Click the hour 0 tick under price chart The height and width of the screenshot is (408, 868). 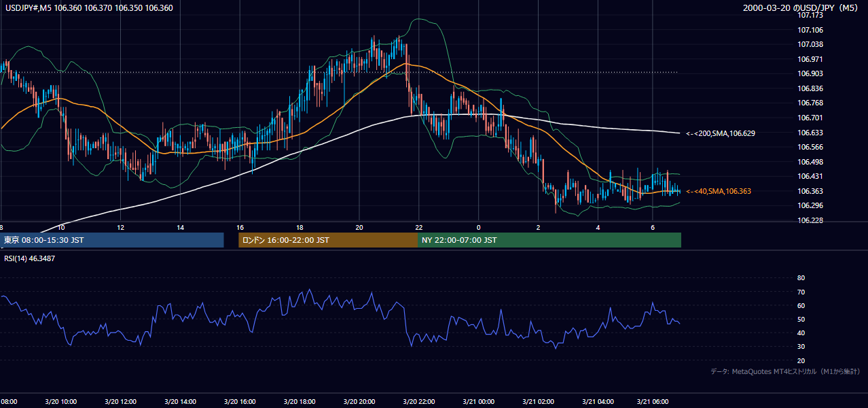[478, 227]
